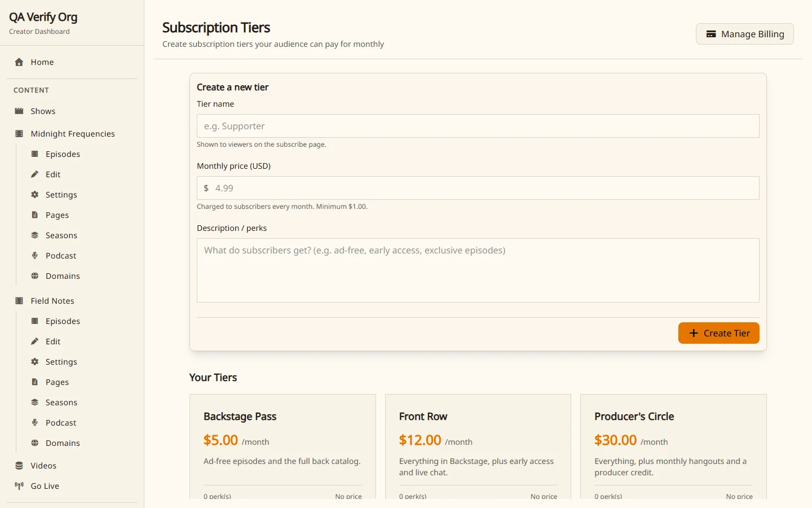This screenshot has width=812, height=508.
Task: Open Settings link under Field Notes
Action: pos(80,362)
